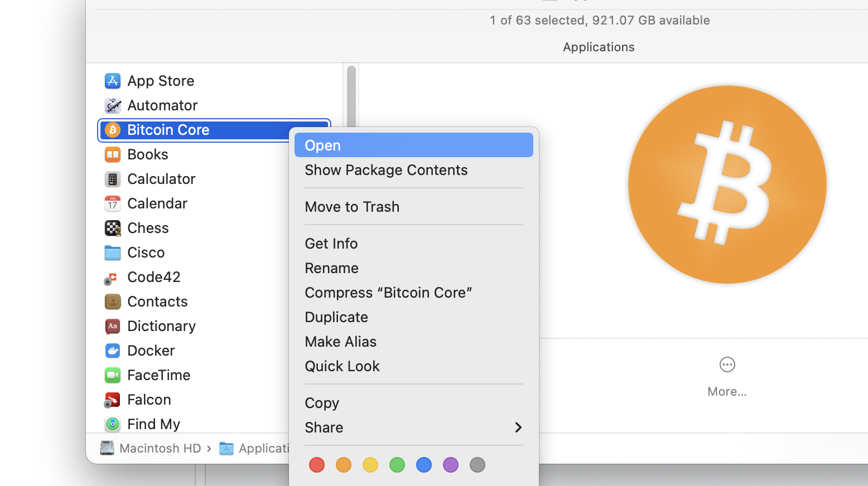Choose Open from the context menu
This screenshot has height=486, width=868.
click(414, 145)
